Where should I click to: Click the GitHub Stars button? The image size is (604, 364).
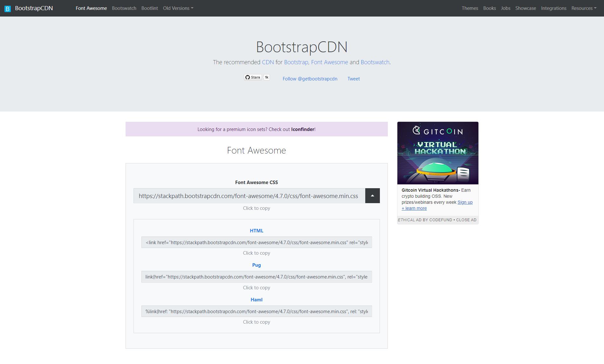[x=253, y=77]
